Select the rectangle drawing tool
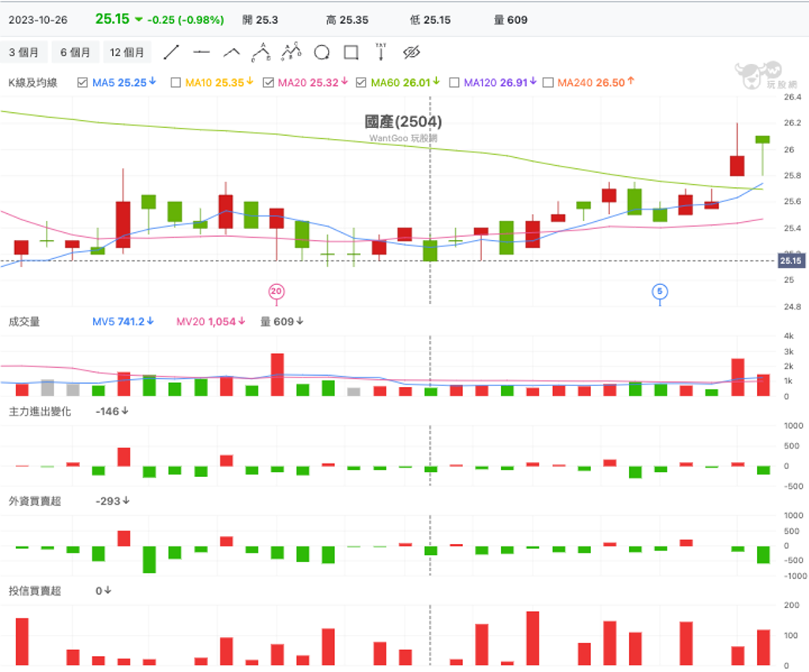 coord(352,52)
